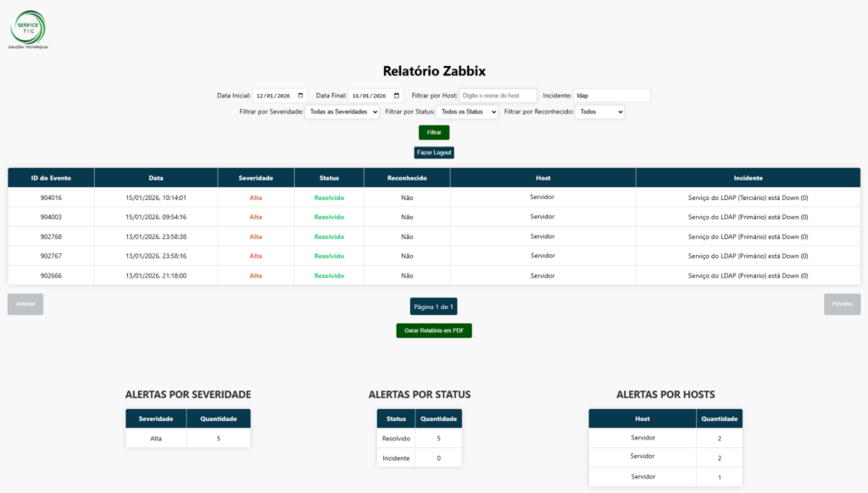Click the LDAP (Terciário) incident cell

click(748, 197)
